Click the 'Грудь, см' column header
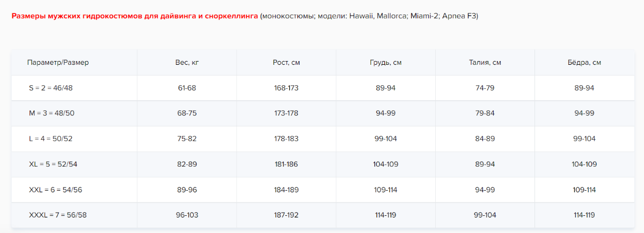Image resolution: width=644 pixels, height=233 pixels. point(385,63)
